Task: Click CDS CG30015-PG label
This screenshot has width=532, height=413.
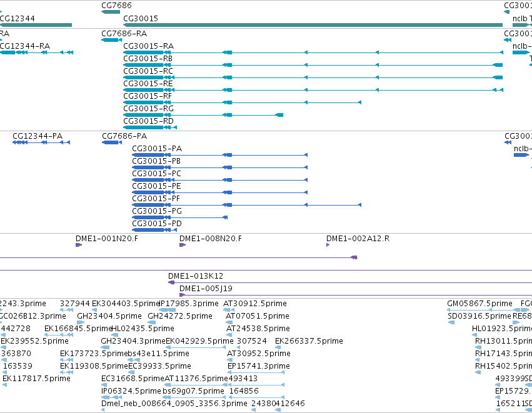Action: coord(157,212)
